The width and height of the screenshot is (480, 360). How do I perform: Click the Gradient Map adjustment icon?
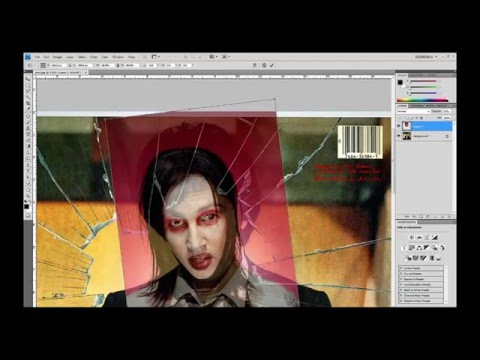coord(432,258)
